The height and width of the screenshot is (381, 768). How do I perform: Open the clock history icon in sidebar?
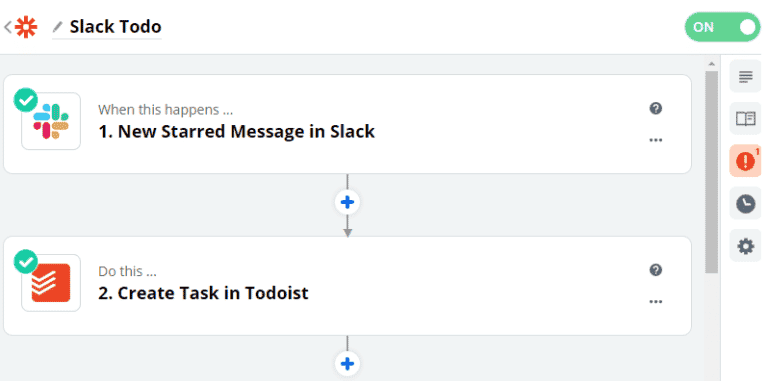[x=745, y=203]
